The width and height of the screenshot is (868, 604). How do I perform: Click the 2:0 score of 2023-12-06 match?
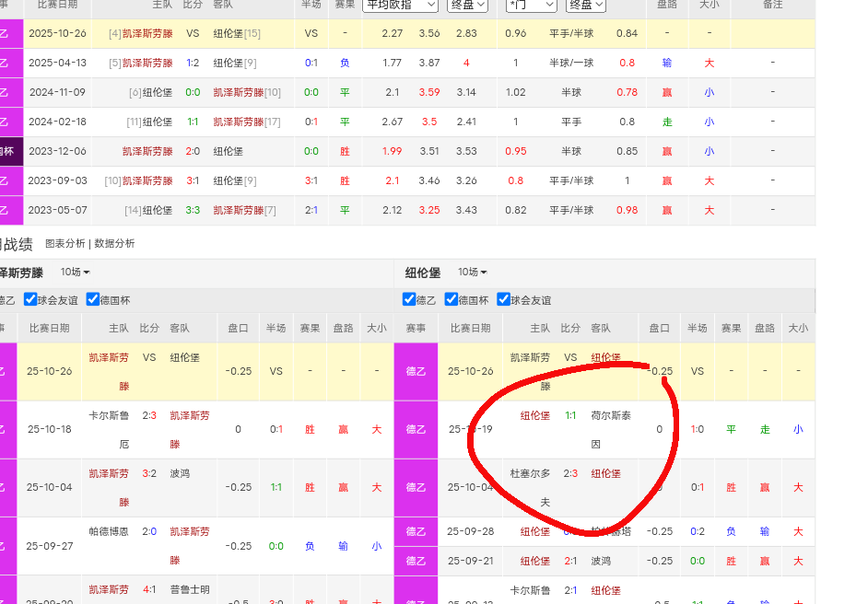click(x=193, y=152)
